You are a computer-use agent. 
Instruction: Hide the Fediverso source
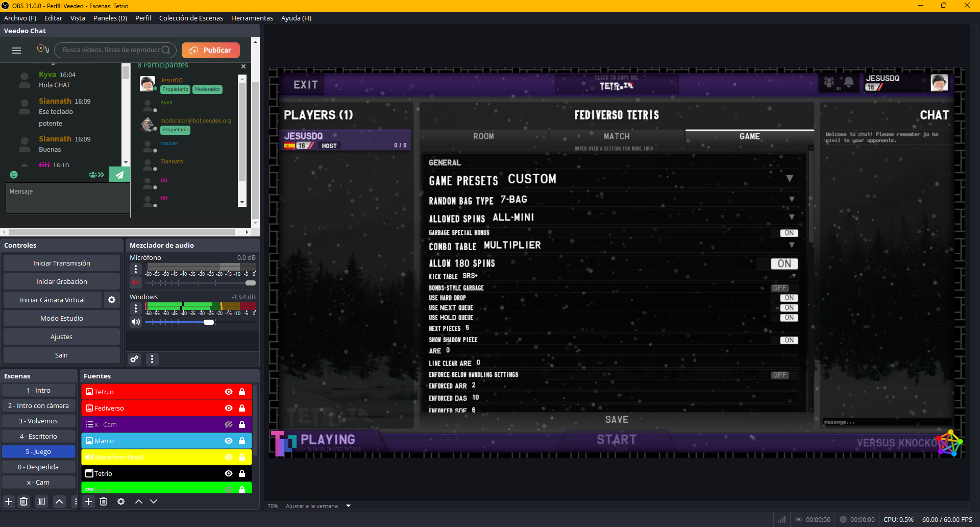(x=229, y=408)
